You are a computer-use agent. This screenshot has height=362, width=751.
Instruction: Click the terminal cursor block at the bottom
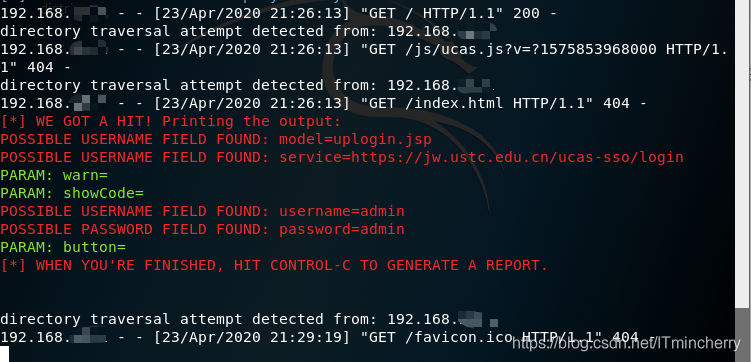click(4, 354)
